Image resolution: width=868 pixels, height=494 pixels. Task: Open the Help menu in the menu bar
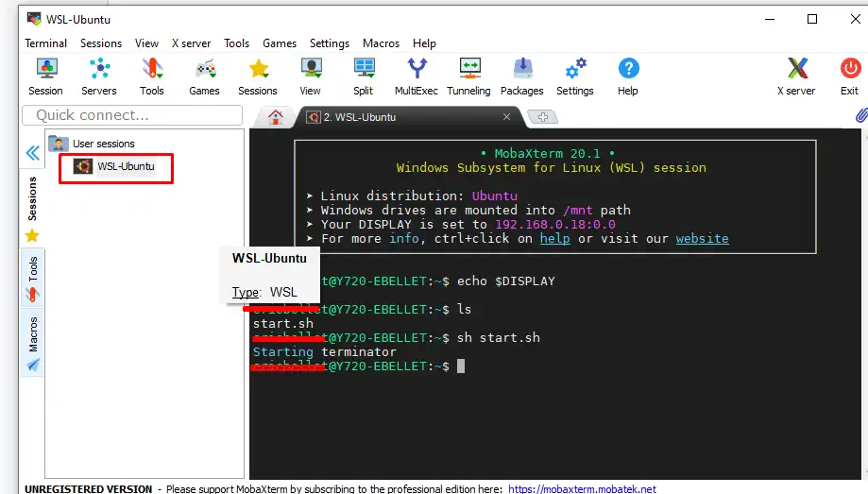[x=424, y=43]
